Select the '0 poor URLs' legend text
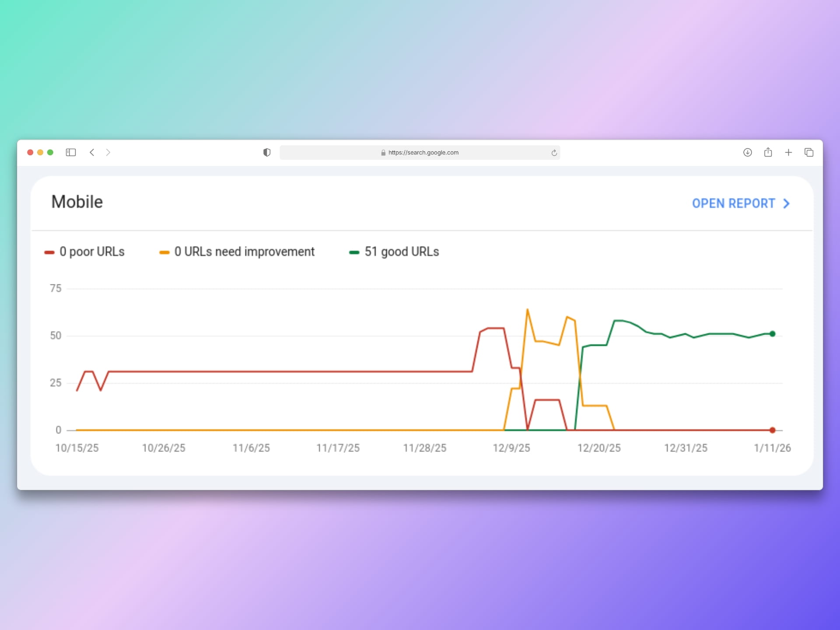This screenshot has width=840, height=630. [92, 252]
